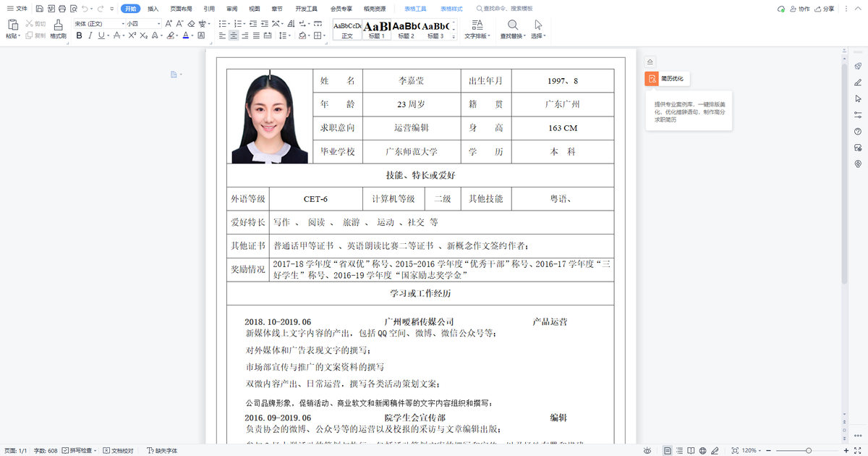This screenshot has height=456, width=868.
Task: Click the Print icon
Action: point(61,9)
